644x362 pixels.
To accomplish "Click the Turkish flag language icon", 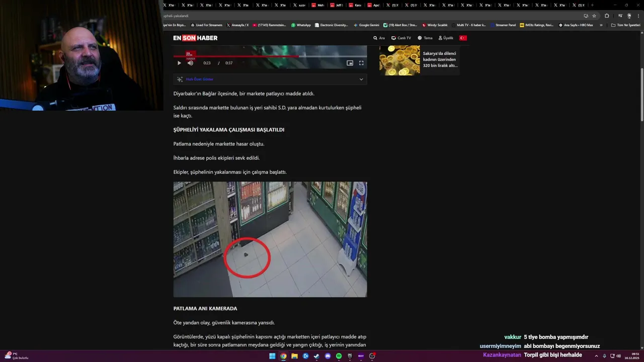I will tap(463, 38).
